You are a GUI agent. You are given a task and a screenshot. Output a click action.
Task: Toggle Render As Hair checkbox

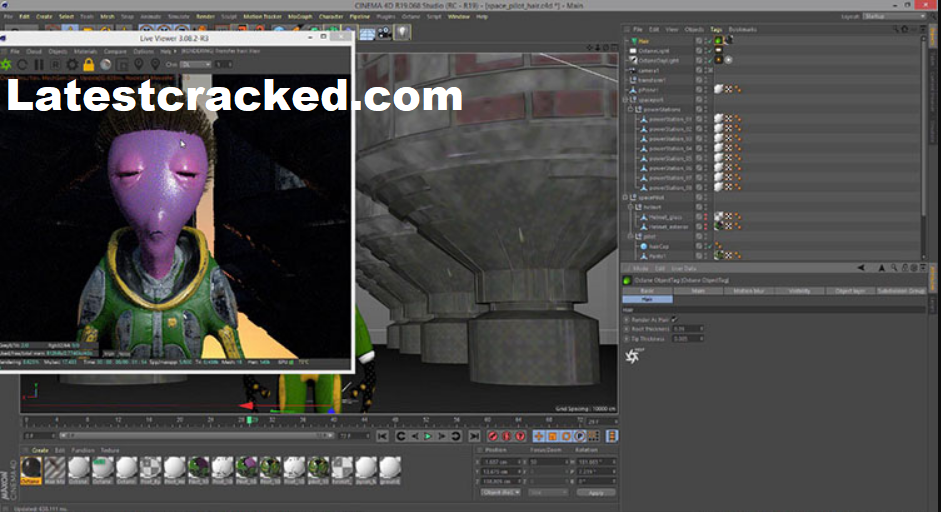pyautogui.click(x=674, y=319)
